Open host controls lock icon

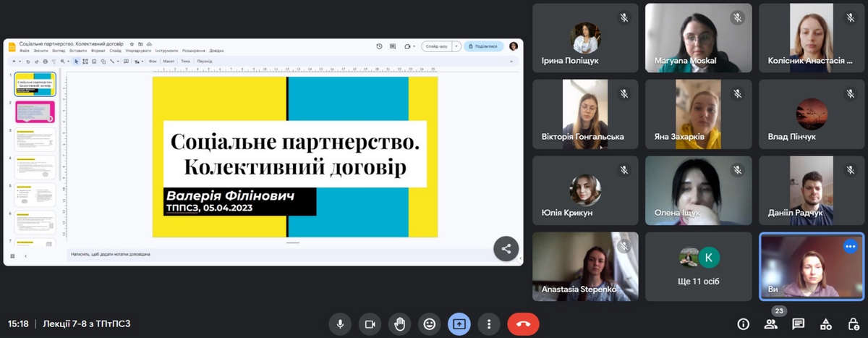[x=852, y=324]
